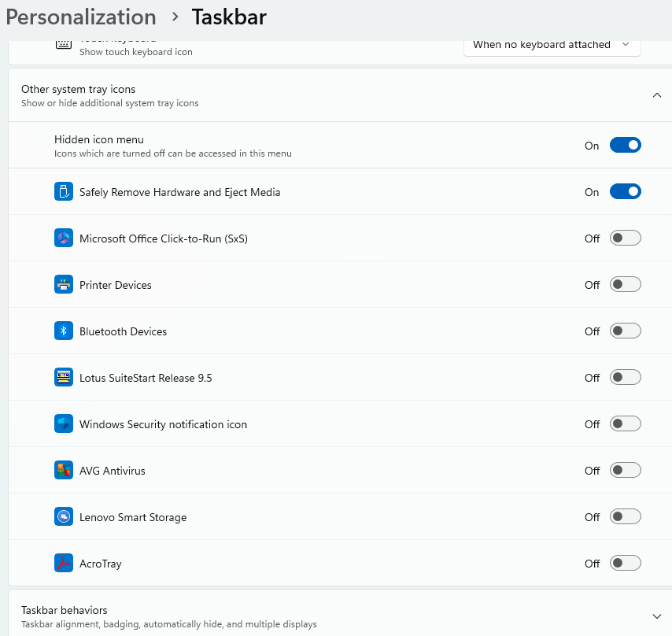
Task: Click 'Microsoft Office Click-to-Run (SxS)' label
Action: (x=164, y=238)
